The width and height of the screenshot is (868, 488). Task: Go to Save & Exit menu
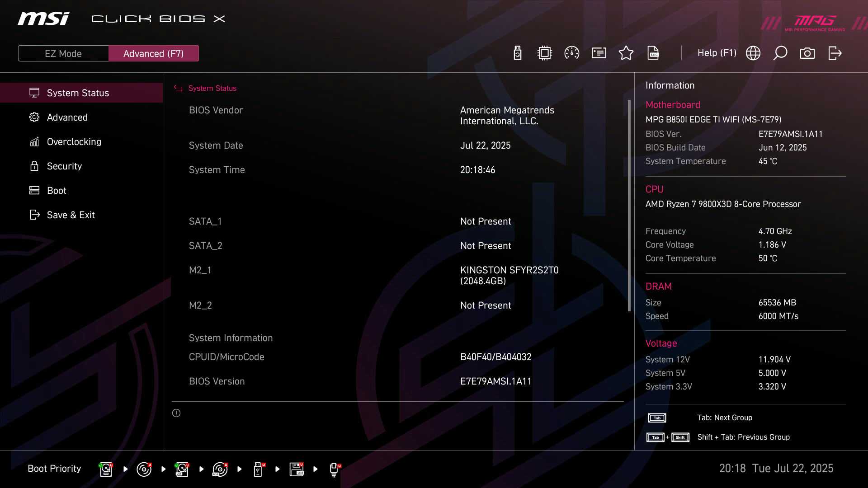coord(71,215)
